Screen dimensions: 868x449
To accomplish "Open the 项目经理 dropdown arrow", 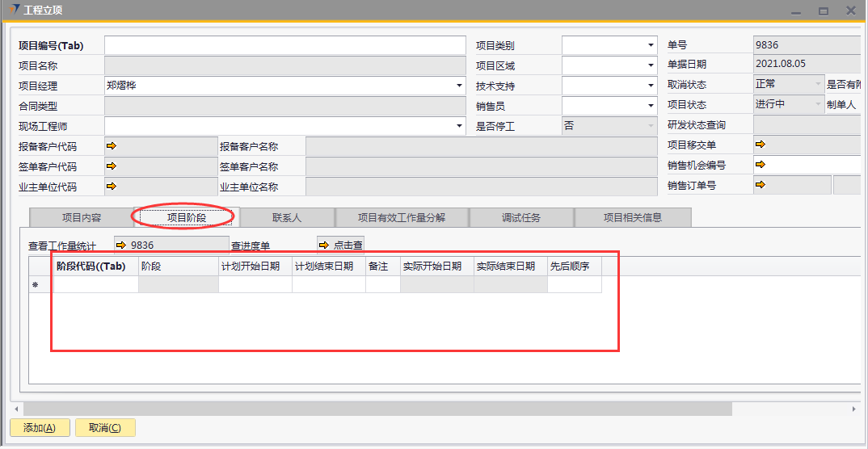I will tap(460, 85).
